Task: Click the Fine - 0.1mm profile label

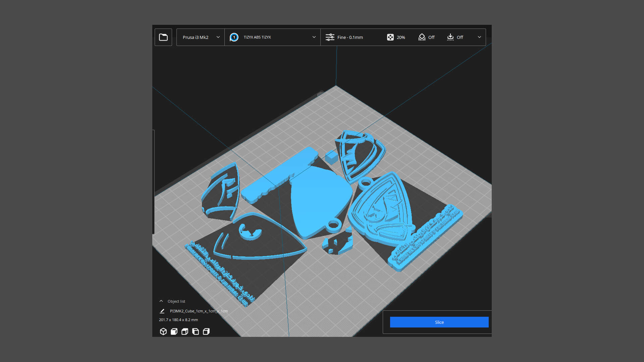Action: click(350, 37)
